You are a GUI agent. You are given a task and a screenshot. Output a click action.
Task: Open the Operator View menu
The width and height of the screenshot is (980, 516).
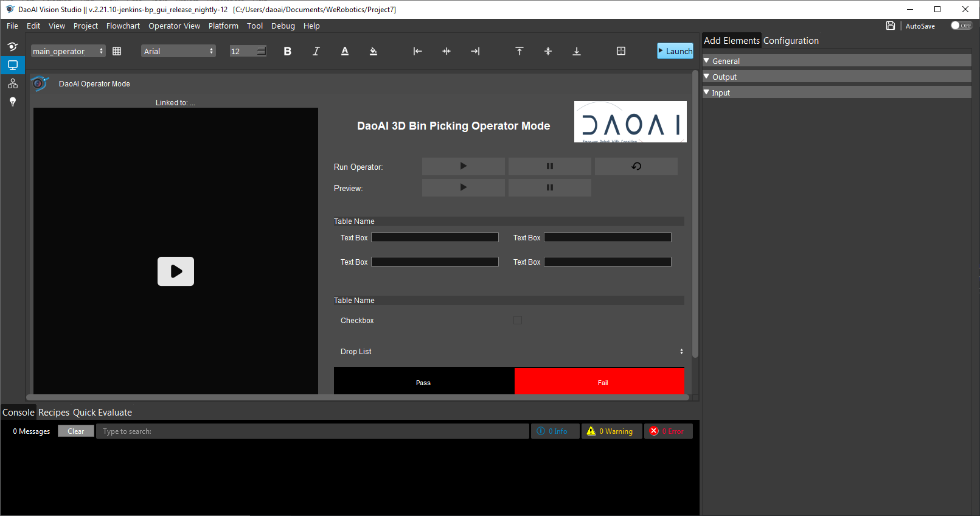tap(174, 26)
